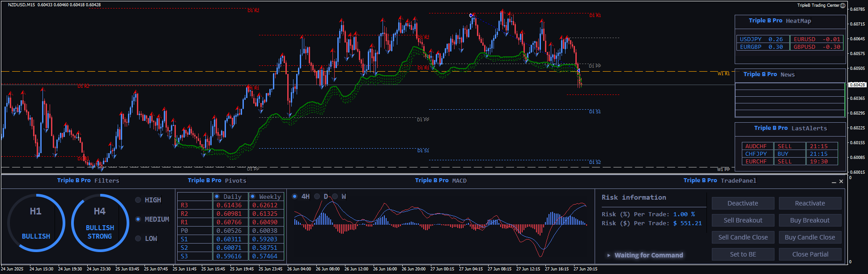Switch MACD timeframe to W
This screenshot has height=274, width=868.
(335, 197)
